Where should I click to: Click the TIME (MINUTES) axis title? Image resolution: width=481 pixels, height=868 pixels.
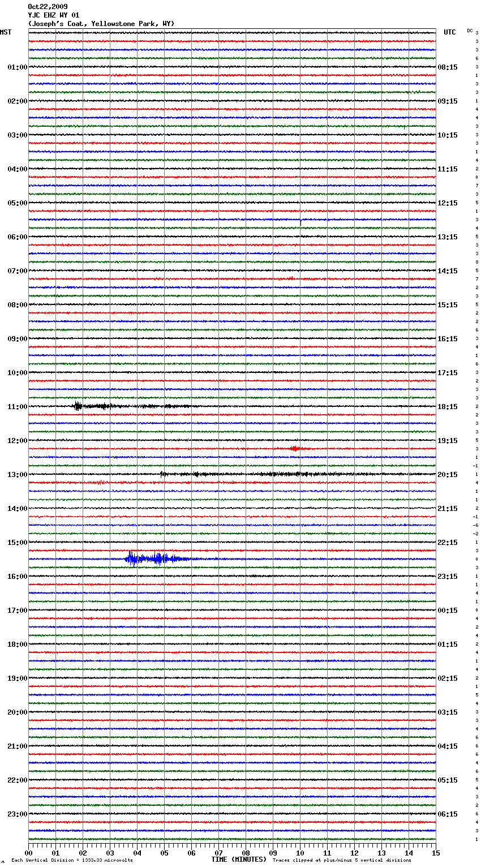point(239,860)
